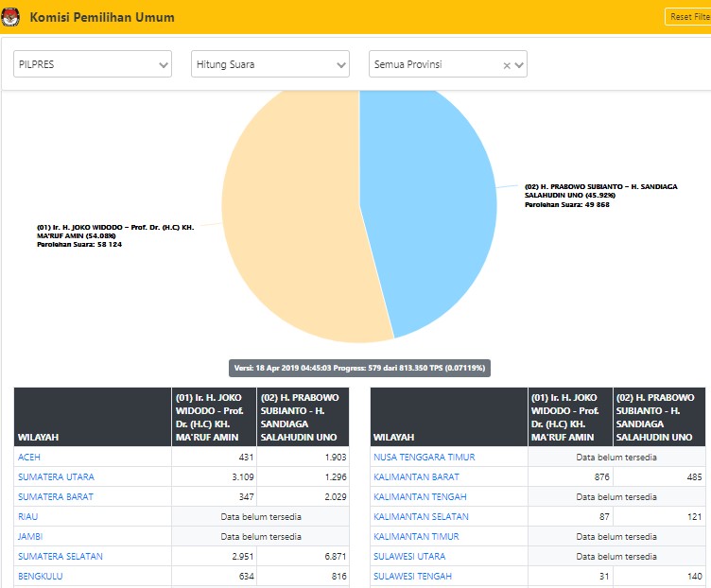711x588 pixels.
Task: Click left table Prabowo Subianto column header
Action: click(303, 417)
